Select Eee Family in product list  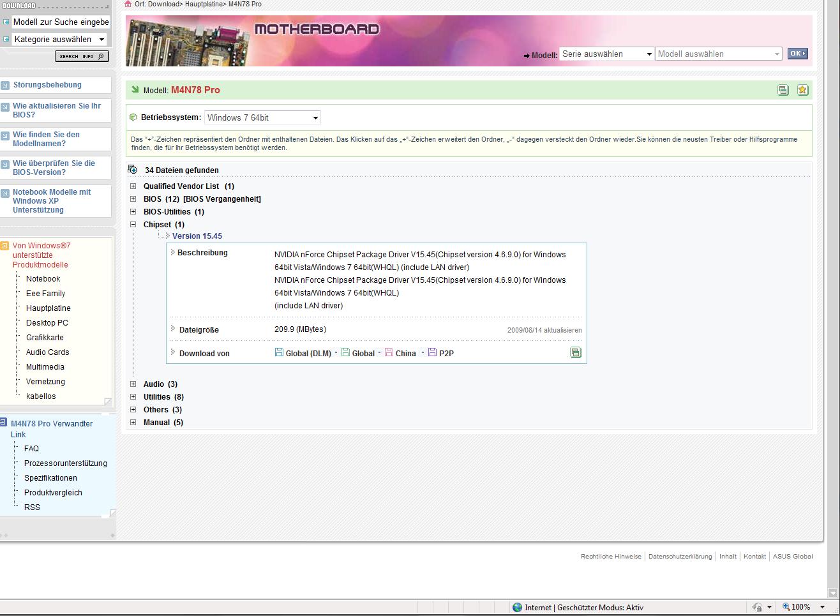[x=45, y=294]
